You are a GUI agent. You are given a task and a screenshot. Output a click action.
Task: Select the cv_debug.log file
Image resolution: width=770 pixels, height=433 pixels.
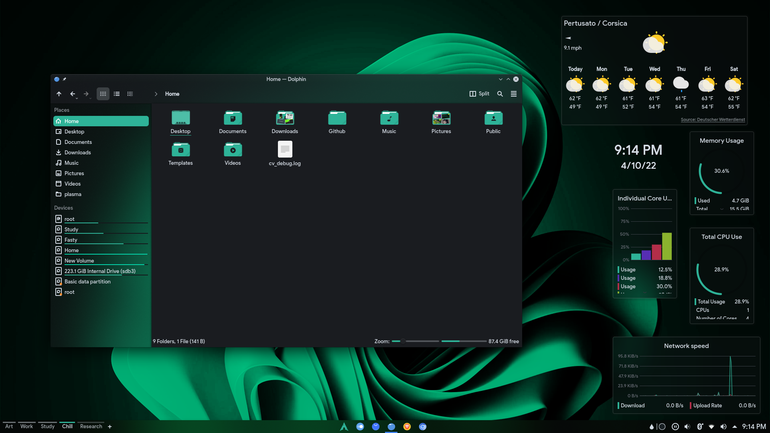[285, 154]
